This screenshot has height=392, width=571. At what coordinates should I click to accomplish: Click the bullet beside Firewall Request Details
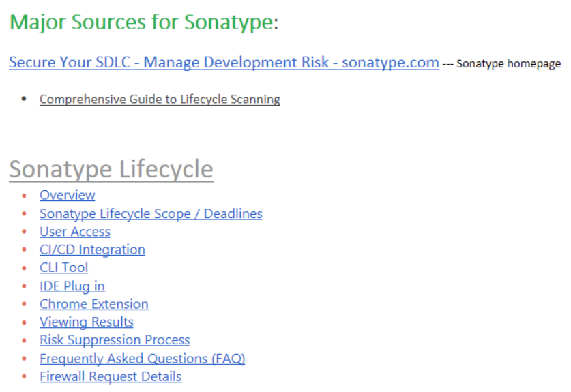[25, 377]
